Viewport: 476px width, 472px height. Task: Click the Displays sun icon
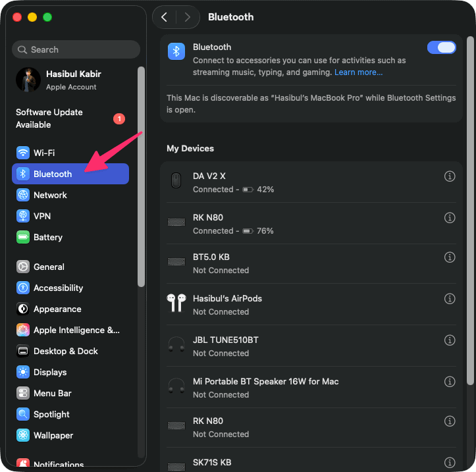pos(23,372)
